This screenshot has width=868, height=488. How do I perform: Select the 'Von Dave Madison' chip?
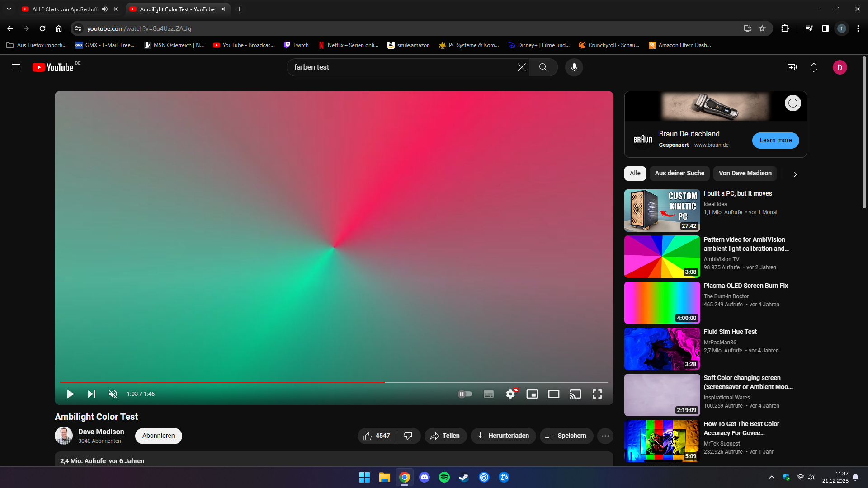[745, 174]
